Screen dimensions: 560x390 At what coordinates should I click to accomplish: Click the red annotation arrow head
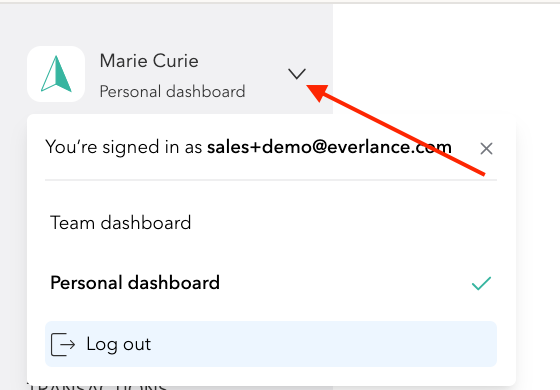tap(317, 91)
